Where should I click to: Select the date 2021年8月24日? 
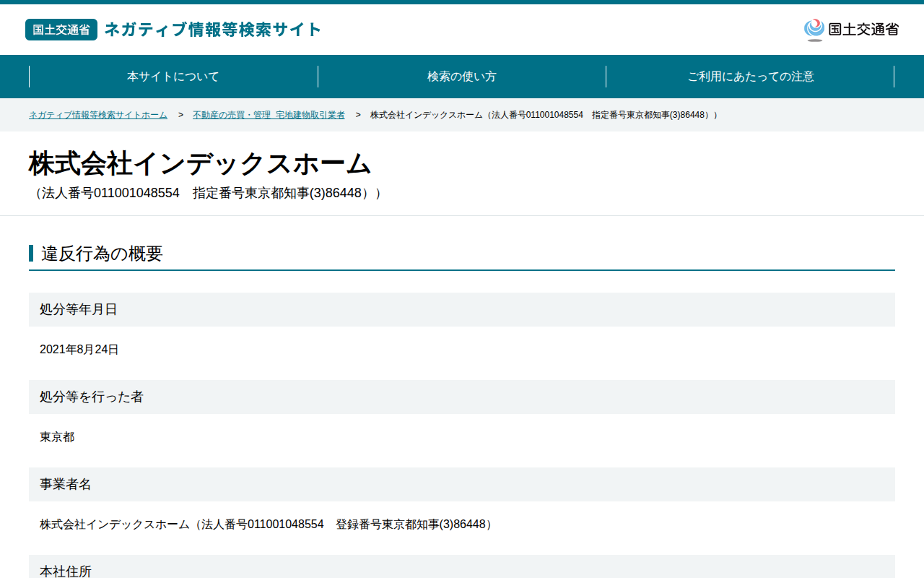(x=79, y=350)
